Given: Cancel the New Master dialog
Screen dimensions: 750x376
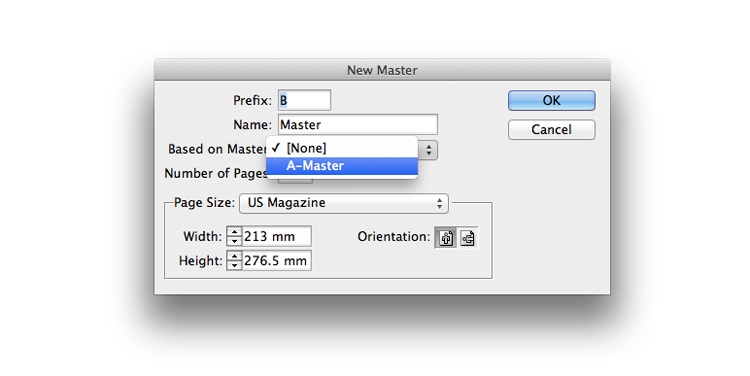Looking at the screenshot, I should (x=551, y=130).
